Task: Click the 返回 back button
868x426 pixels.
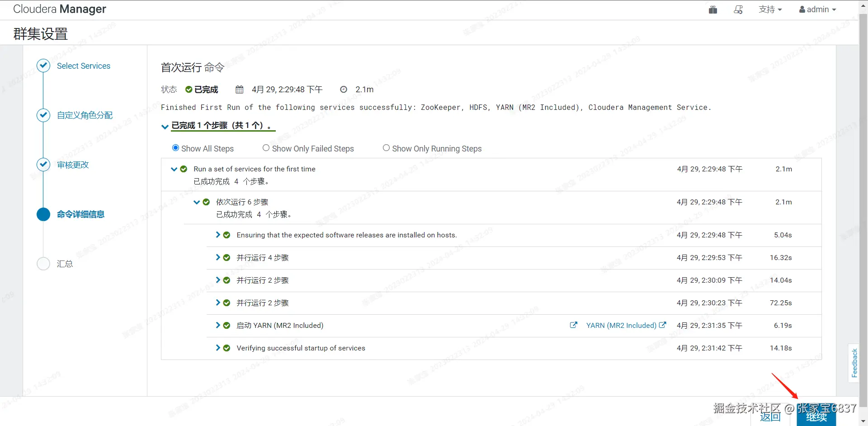Action: pyautogui.click(x=770, y=417)
